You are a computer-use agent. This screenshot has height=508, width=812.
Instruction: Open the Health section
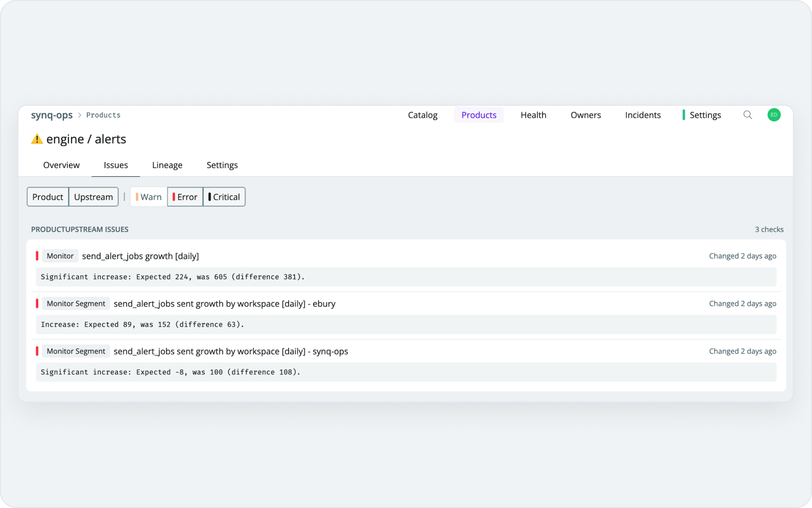[533, 115]
